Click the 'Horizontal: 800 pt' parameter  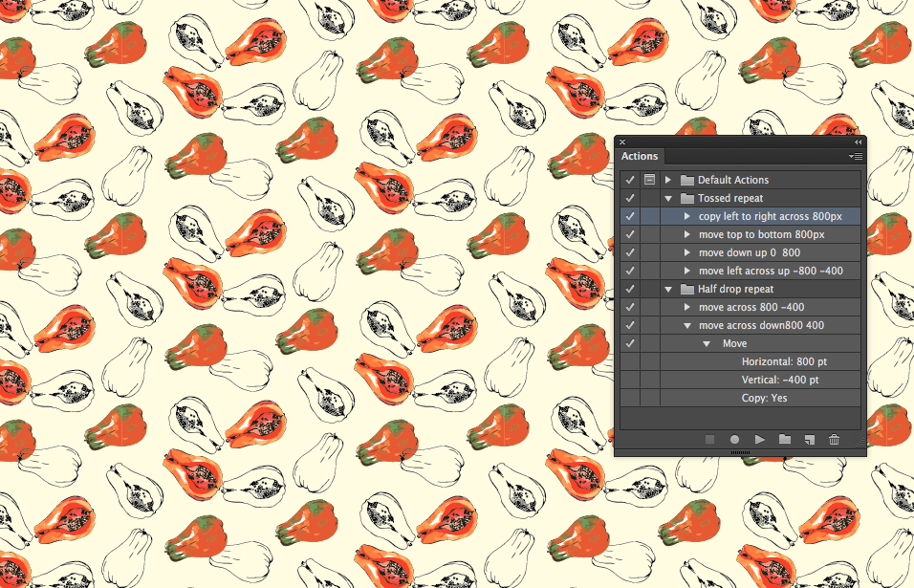[784, 362]
